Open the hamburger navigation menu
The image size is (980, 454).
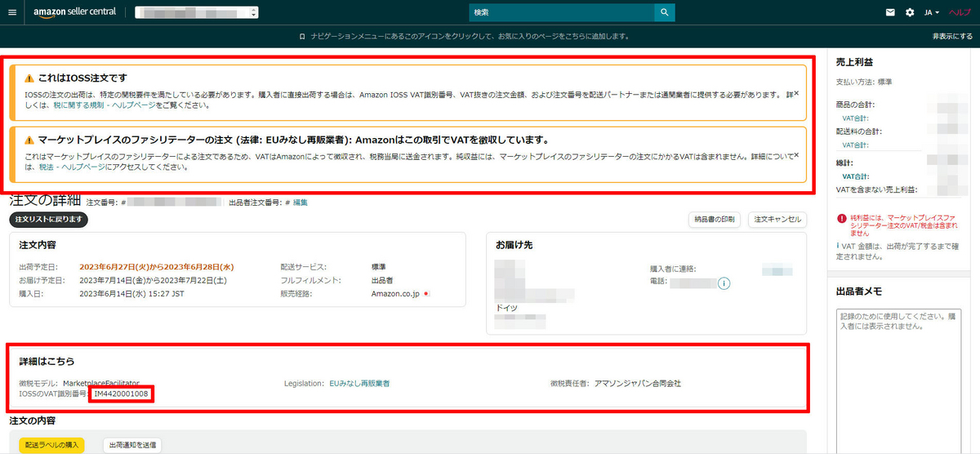[x=11, y=12]
